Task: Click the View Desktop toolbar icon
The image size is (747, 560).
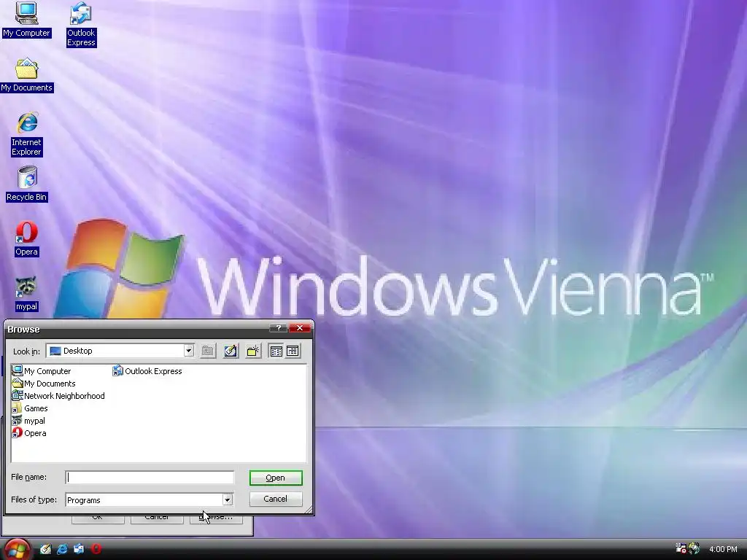Action: [231, 351]
